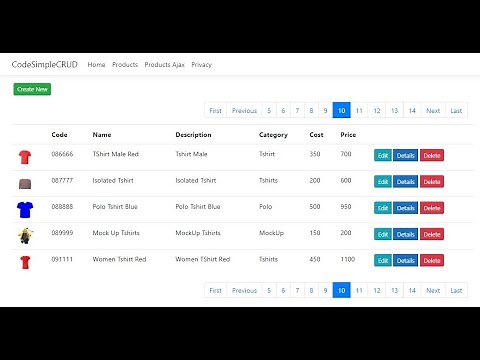Jump to Last page in bottom pagination
This screenshot has height=360, width=480.
(x=456, y=290)
